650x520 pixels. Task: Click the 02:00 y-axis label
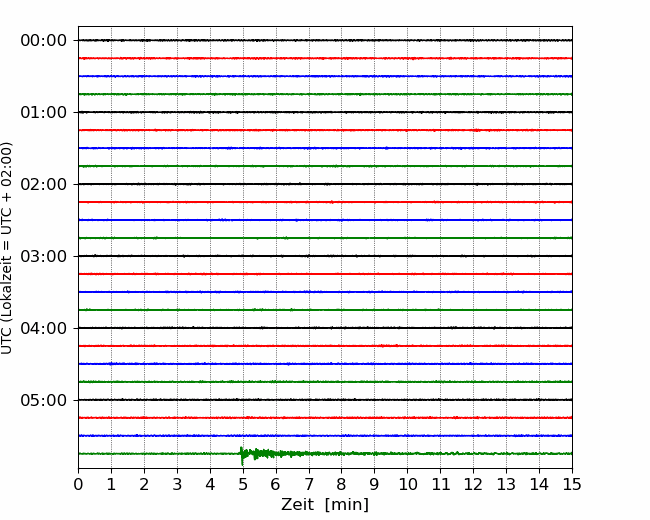44,184
